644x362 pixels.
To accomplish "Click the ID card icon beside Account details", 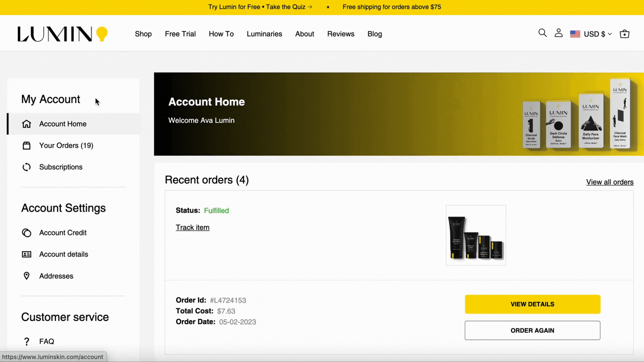I will pos(26,254).
